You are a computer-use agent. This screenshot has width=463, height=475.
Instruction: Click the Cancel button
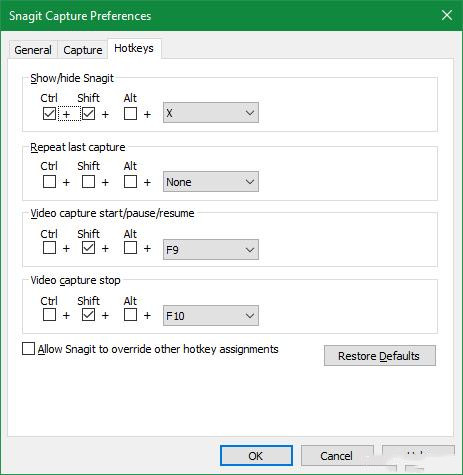point(337,456)
